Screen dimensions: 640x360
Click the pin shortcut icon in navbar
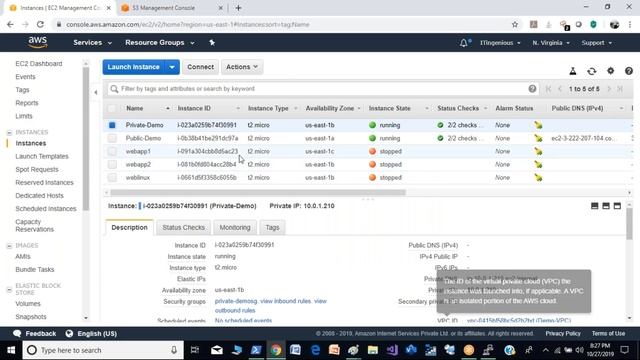tap(212, 42)
